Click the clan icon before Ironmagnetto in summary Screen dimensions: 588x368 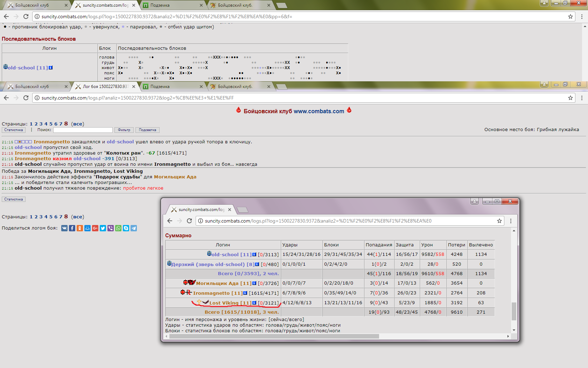(189, 292)
